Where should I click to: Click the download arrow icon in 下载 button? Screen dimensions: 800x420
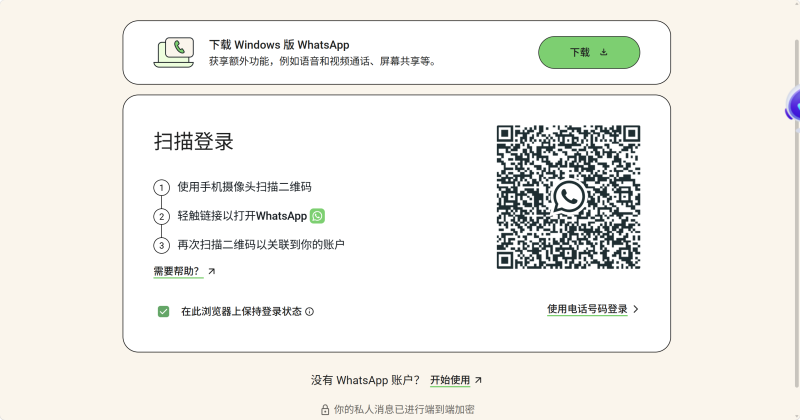click(x=604, y=52)
